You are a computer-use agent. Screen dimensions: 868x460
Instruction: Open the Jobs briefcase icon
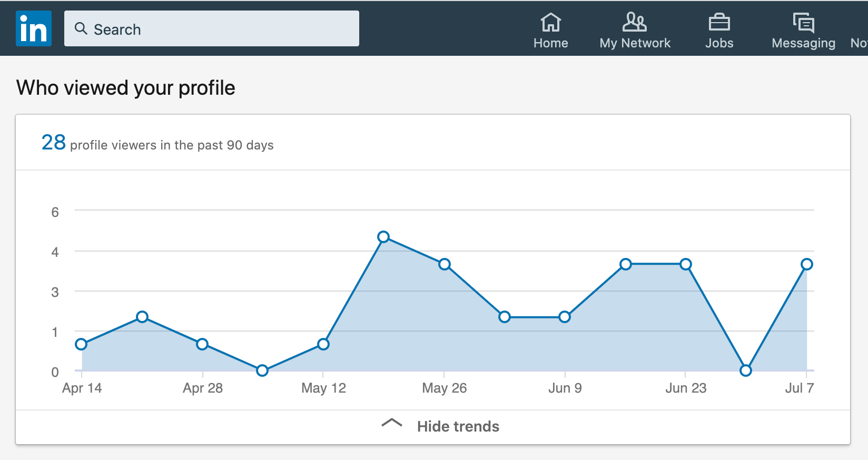point(719,23)
